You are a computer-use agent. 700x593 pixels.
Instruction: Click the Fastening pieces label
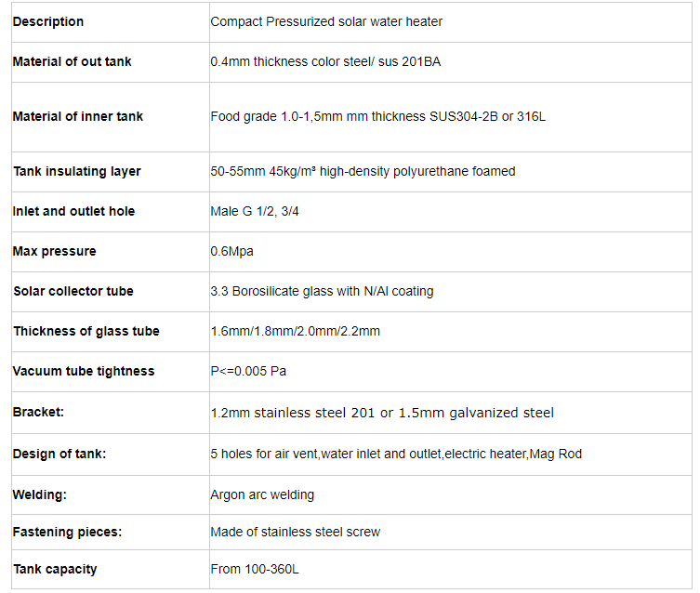click(67, 532)
